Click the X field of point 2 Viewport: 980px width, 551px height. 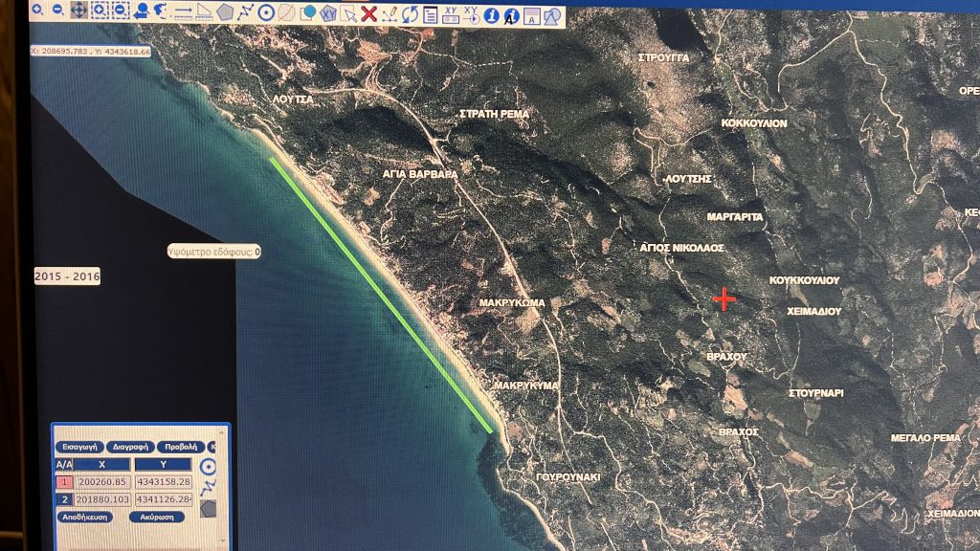(101, 499)
